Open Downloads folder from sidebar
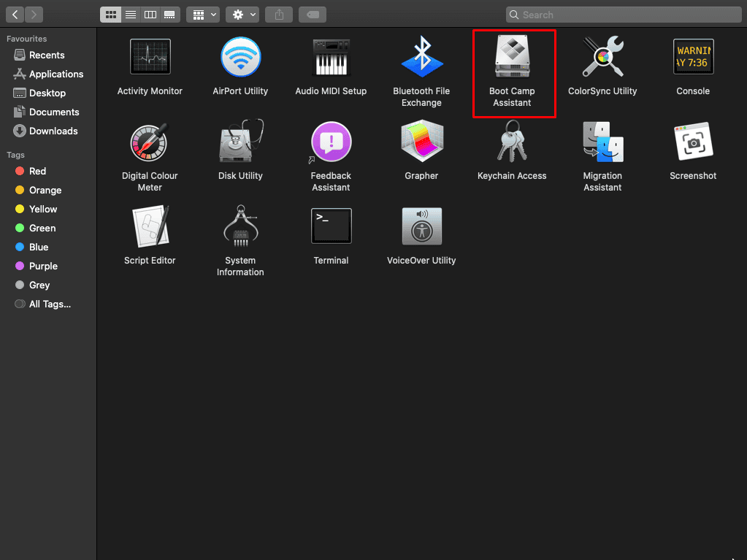This screenshot has width=747, height=560. (53, 131)
